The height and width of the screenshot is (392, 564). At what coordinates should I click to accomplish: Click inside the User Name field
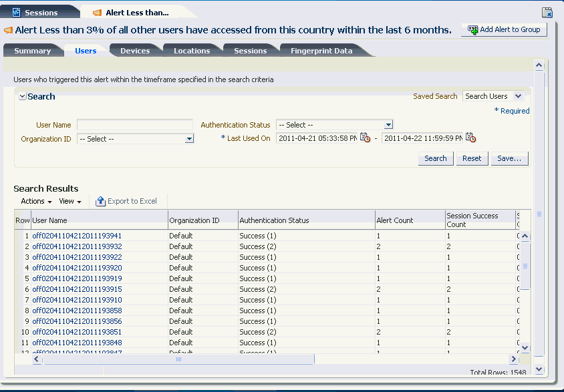134,124
